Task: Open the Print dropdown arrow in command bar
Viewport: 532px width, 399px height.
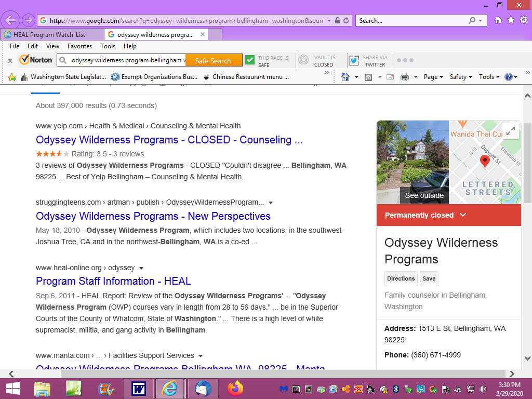Action: 416,77
